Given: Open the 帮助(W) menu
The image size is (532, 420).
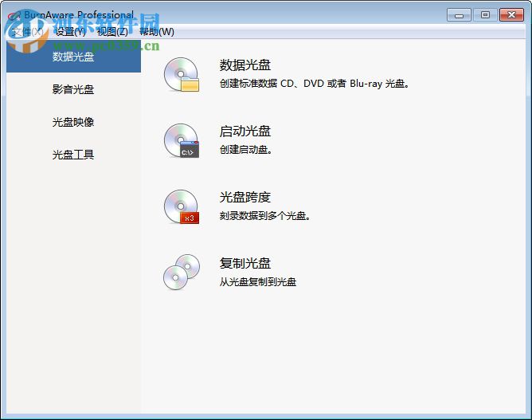Looking at the screenshot, I should click(157, 32).
